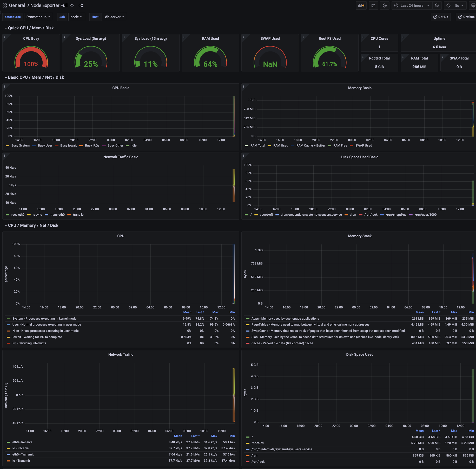This screenshot has width=476, height=469.
Task: Show info for RAM Used panel
Action: click(184, 37)
